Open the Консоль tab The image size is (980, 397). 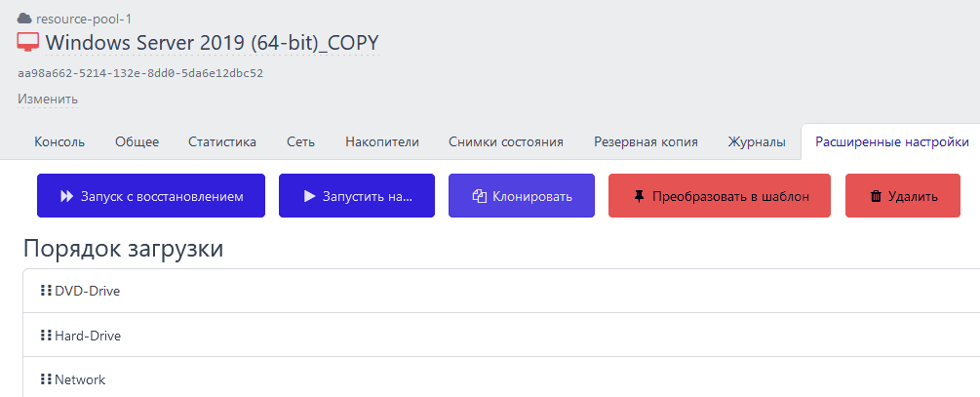click(59, 141)
